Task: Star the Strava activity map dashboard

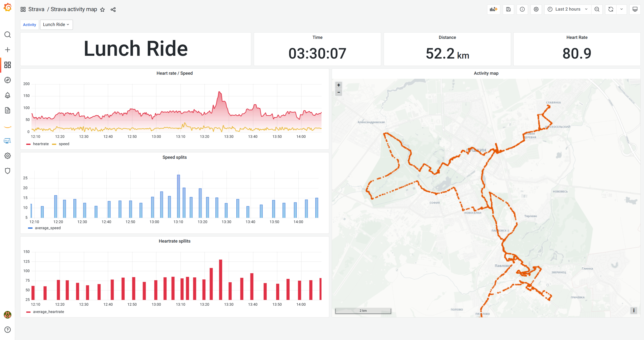Action: click(103, 9)
